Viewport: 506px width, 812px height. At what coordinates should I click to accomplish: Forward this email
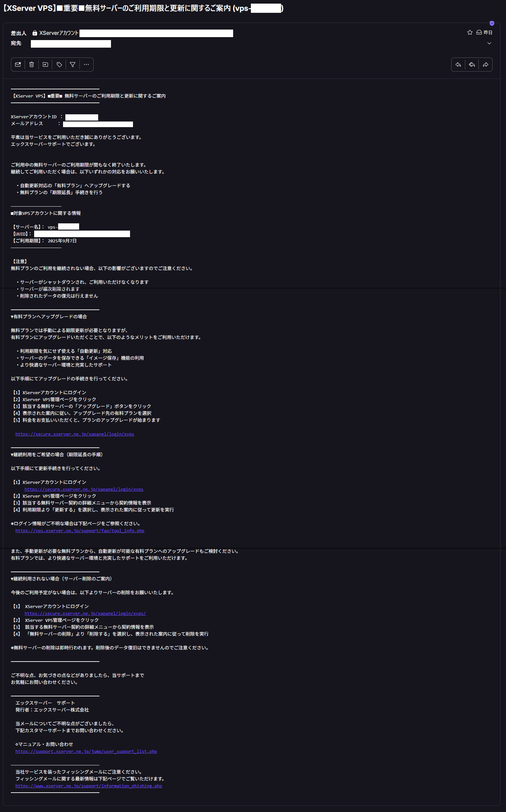click(486, 65)
